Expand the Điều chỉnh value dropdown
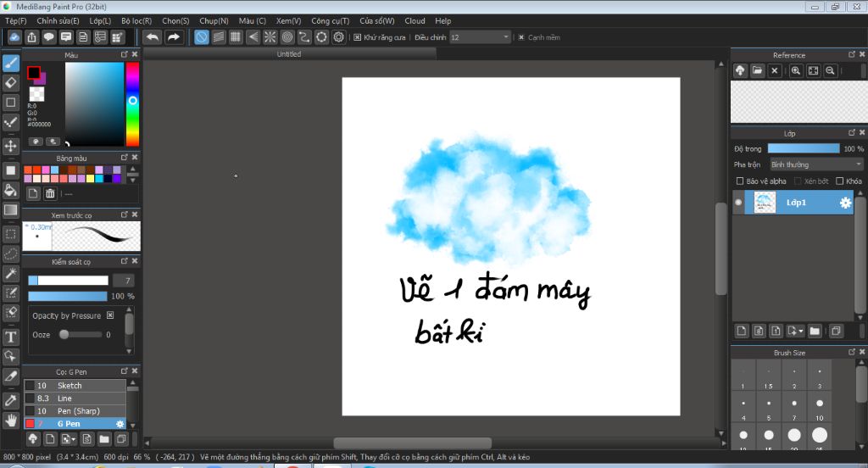This screenshot has width=868, height=468. pyautogui.click(x=506, y=37)
